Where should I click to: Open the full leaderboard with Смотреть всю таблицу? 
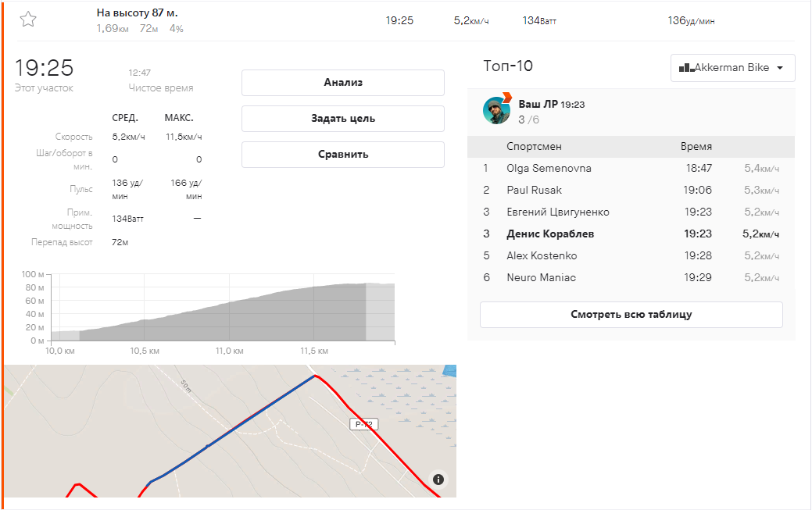[x=631, y=315]
